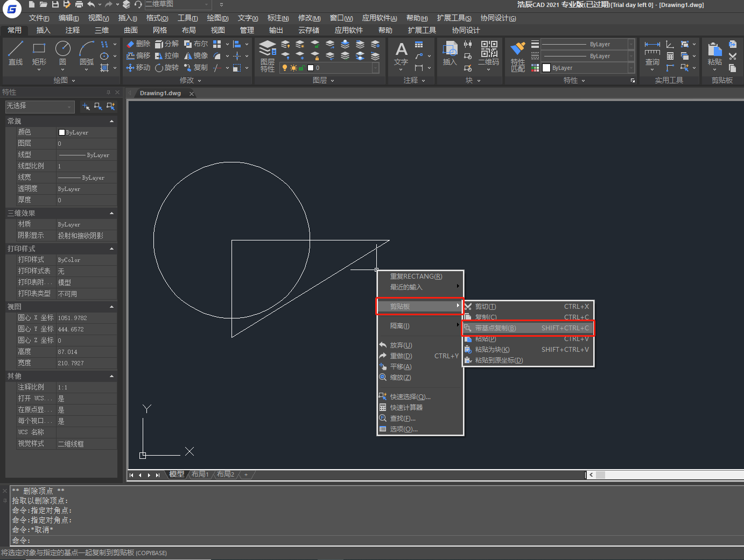Select the 直线 (Line) drawing tool
Viewport: 744px width, 560px height.
16,53
